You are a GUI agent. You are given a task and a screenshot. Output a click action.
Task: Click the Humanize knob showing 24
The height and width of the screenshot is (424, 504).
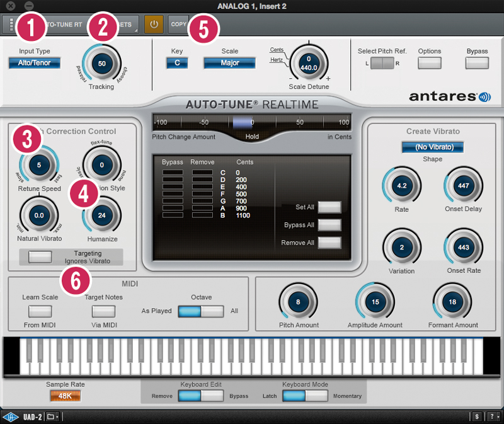[101, 215]
